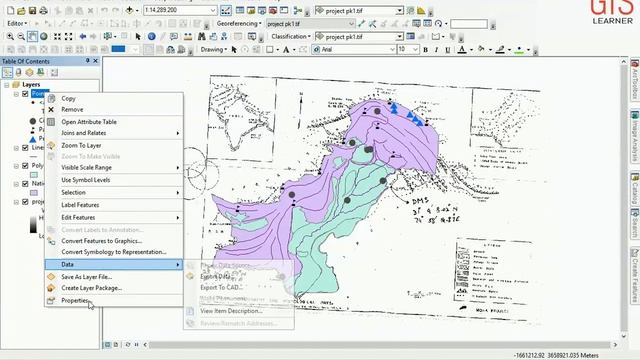Collapse the Poly layer legend

pyautogui.click(x=16, y=166)
